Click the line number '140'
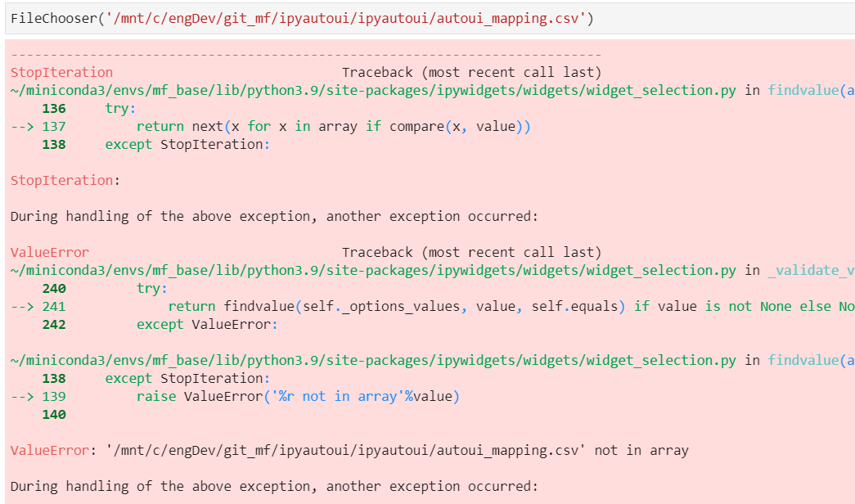The width and height of the screenshot is (855, 504). tap(53, 415)
